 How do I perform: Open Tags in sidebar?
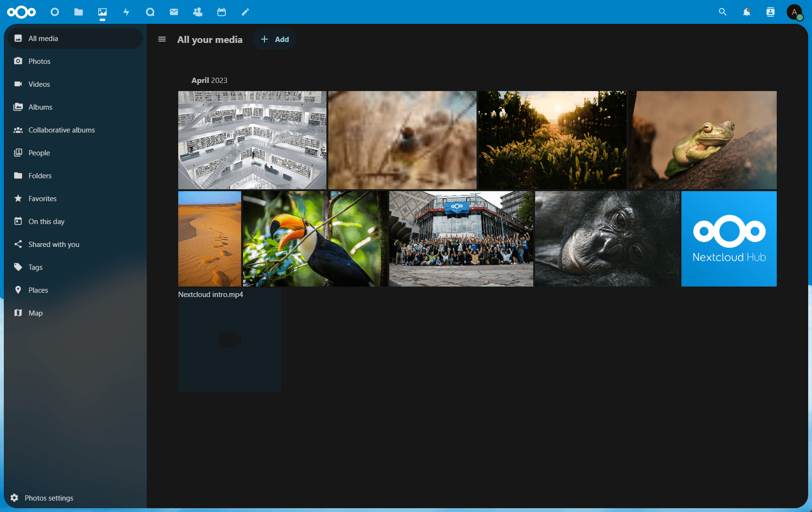coord(75,267)
